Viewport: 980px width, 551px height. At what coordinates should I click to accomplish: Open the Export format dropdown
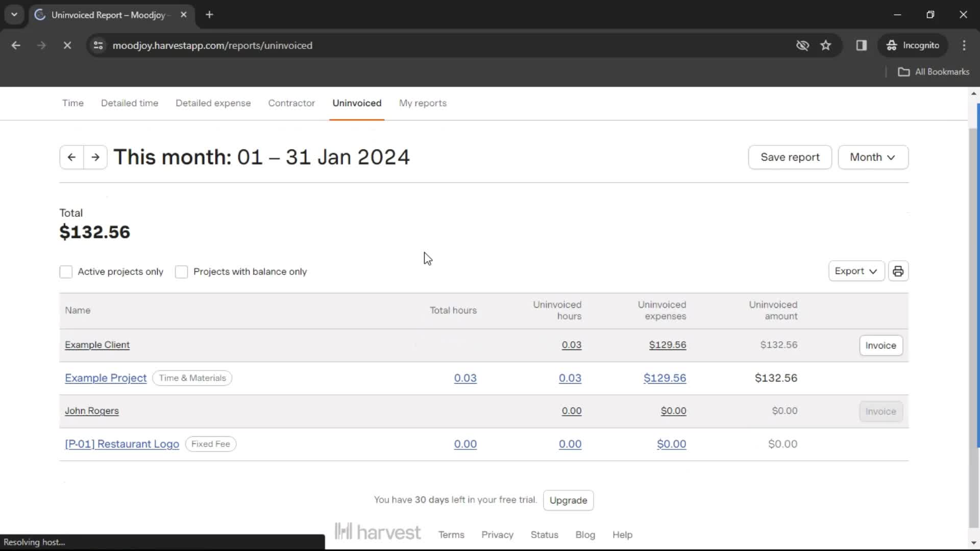(855, 270)
